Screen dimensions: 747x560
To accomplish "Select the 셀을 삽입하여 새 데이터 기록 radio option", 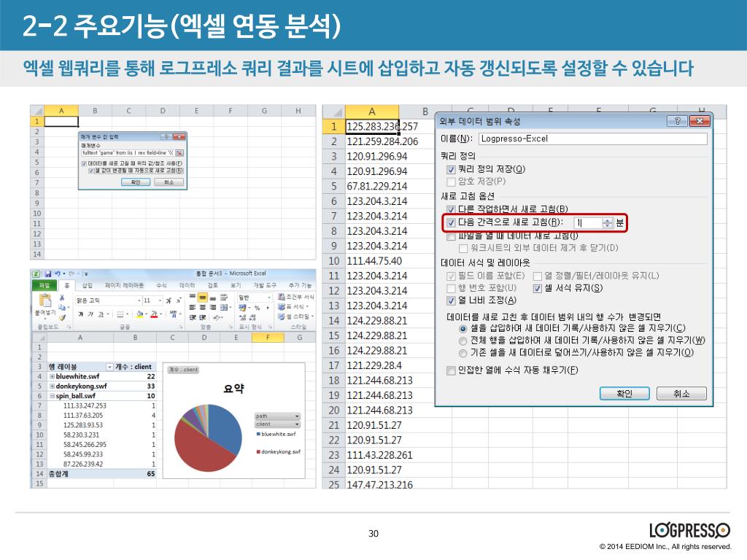I will (x=462, y=329).
